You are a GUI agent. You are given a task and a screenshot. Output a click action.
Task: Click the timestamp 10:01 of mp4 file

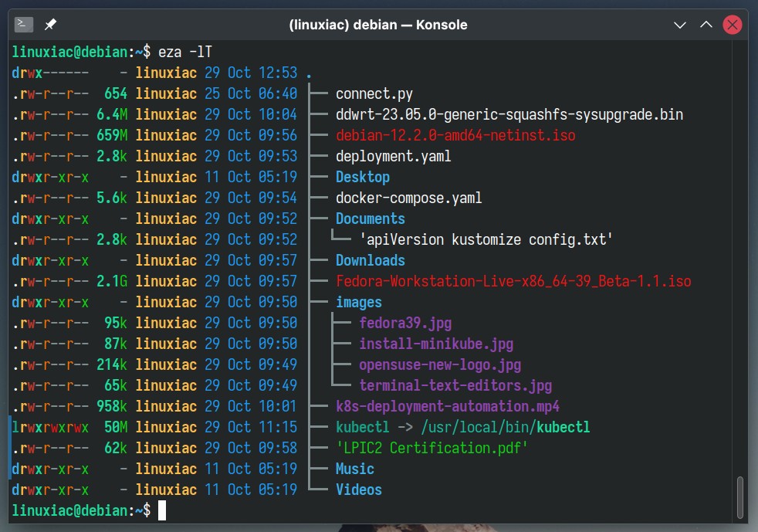coord(278,406)
